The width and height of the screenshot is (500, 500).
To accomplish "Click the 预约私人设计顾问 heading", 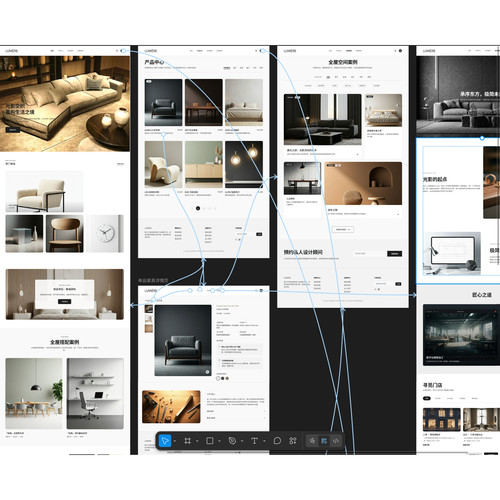I will (x=303, y=252).
